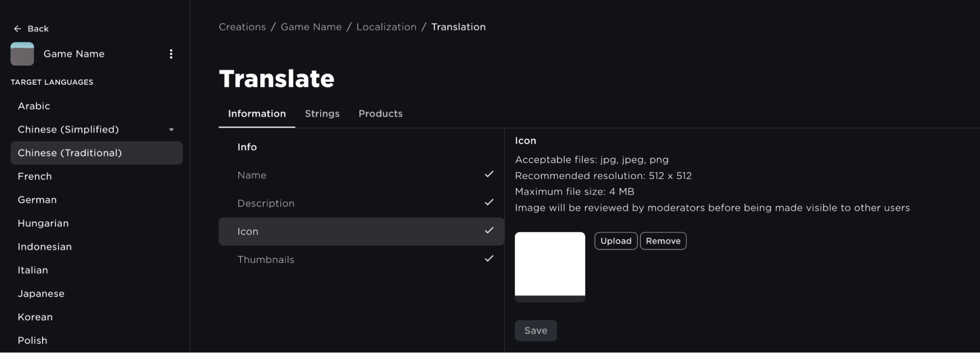Open the Products tab
The image size is (980, 353).
pos(380,114)
